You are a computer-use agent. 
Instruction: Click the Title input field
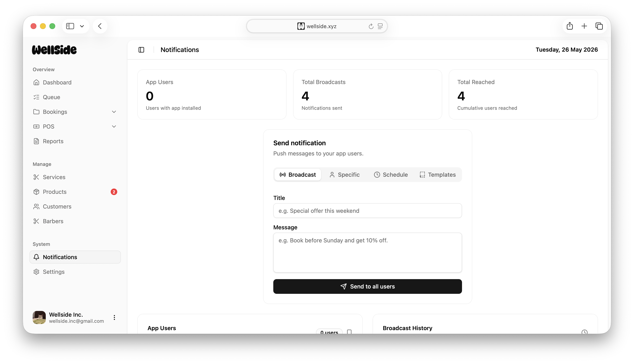367,211
